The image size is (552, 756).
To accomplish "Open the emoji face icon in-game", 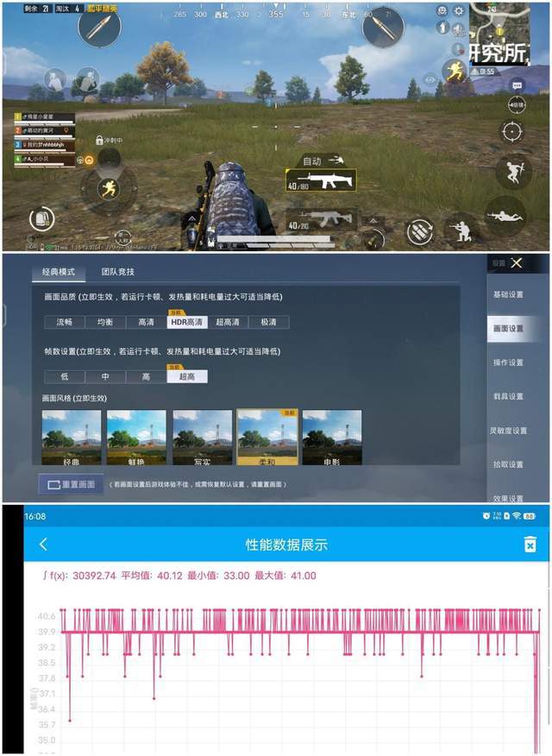I will (x=442, y=10).
